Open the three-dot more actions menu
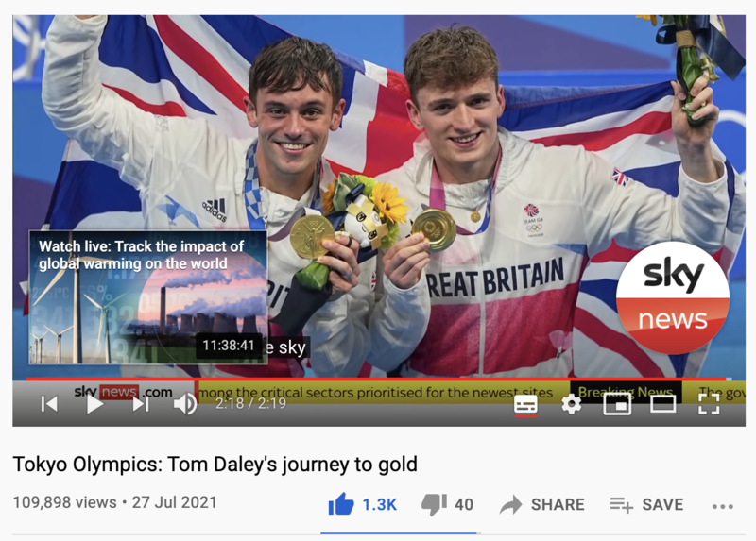Viewport: 756px width, 541px height. (722, 506)
